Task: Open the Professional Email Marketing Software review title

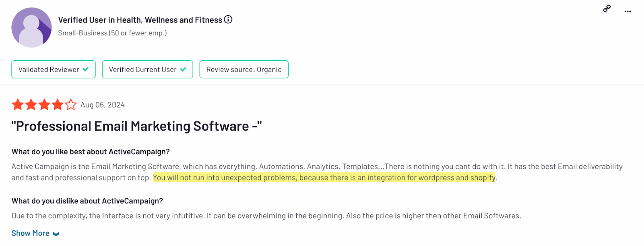Action: 136,126
